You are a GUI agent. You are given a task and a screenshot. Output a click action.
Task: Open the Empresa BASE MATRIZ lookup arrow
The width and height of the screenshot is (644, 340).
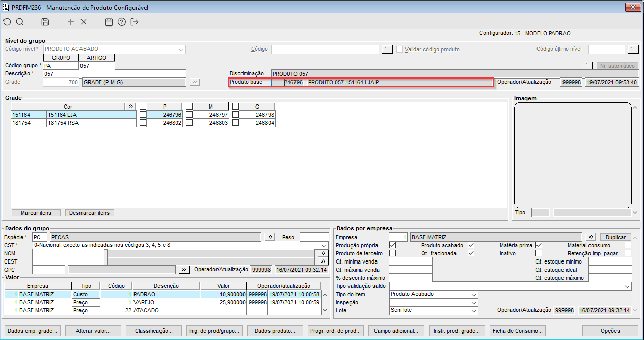[590, 237]
